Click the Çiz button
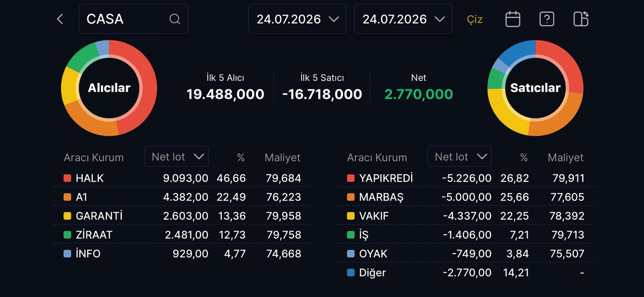 tap(475, 19)
